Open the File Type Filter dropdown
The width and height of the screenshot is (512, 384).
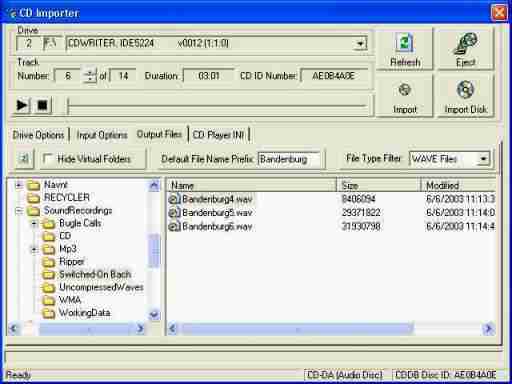click(x=483, y=159)
